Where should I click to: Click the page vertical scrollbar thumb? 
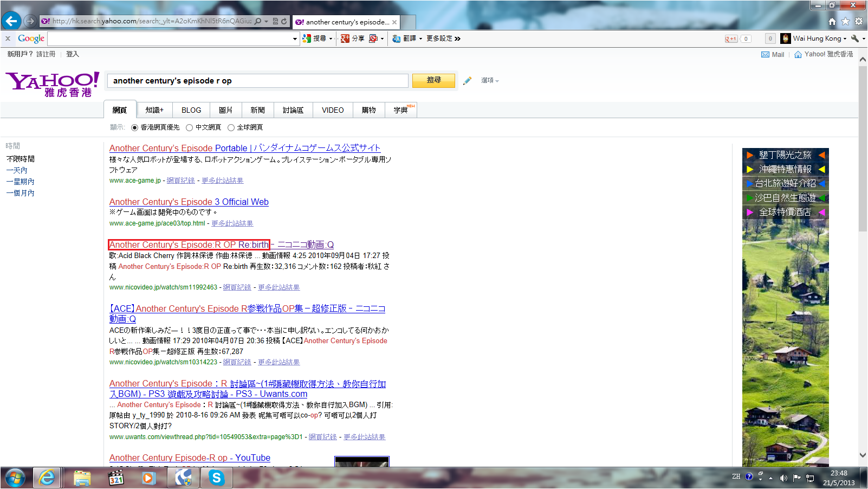click(x=863, y=149)
